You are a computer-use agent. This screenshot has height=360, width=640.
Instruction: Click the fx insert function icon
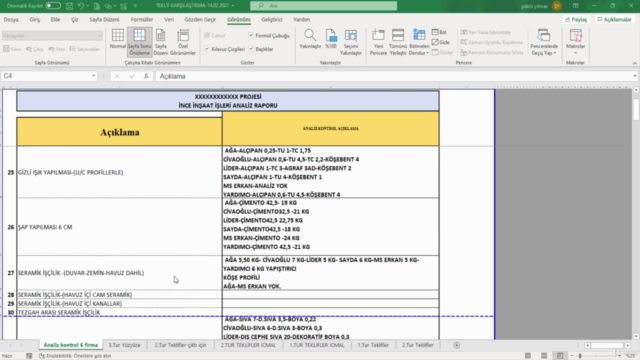click(x=146, y=76)
